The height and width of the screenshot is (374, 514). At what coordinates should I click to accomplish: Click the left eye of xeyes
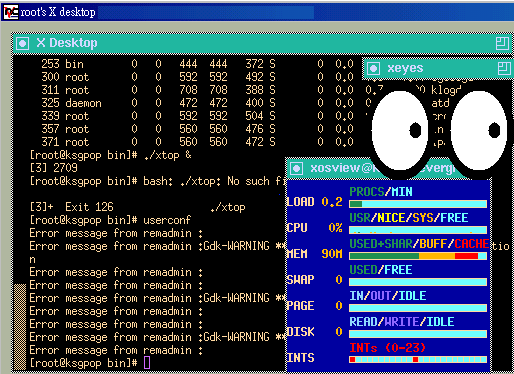click(400, 131)
